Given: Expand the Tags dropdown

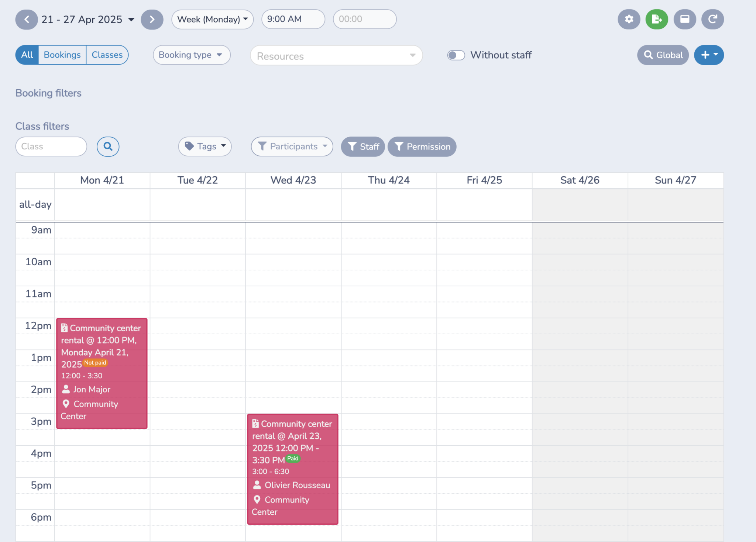Looking at the screenshot, I should pyautogui.click(x=205, y=146).
